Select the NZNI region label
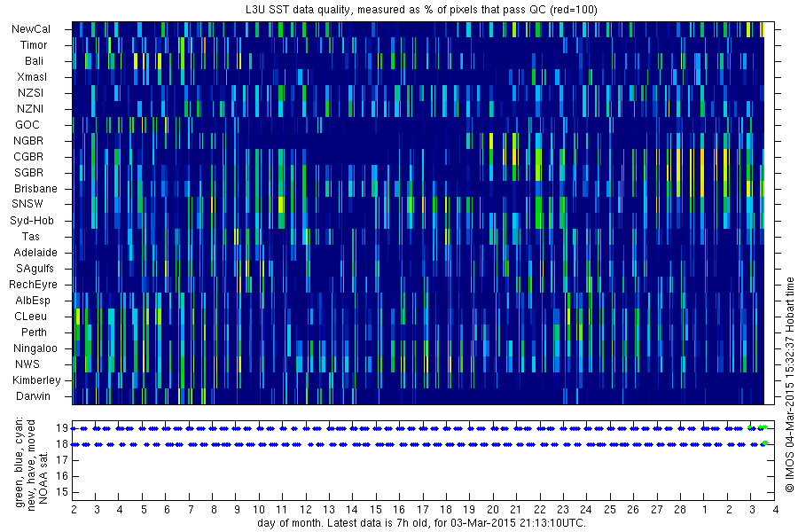The height and width of the screenshot is (532, 798). 30,108
